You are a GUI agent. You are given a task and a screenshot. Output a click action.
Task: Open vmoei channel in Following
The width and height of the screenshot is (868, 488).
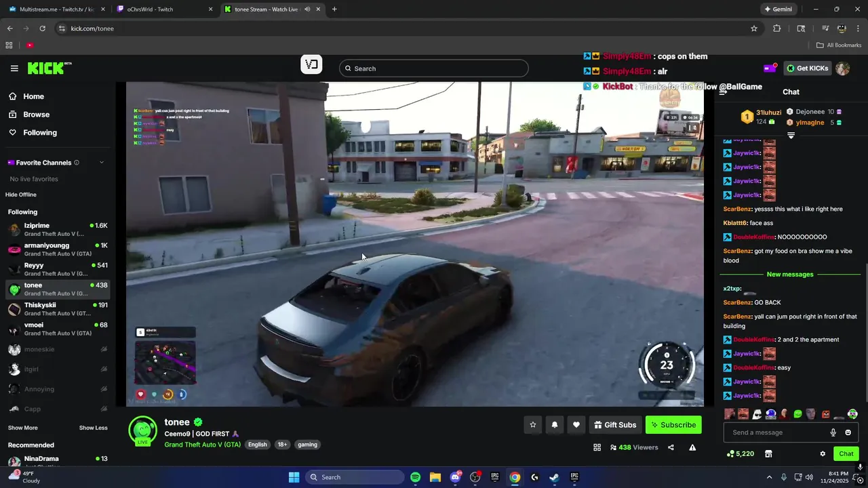(58, 329)
